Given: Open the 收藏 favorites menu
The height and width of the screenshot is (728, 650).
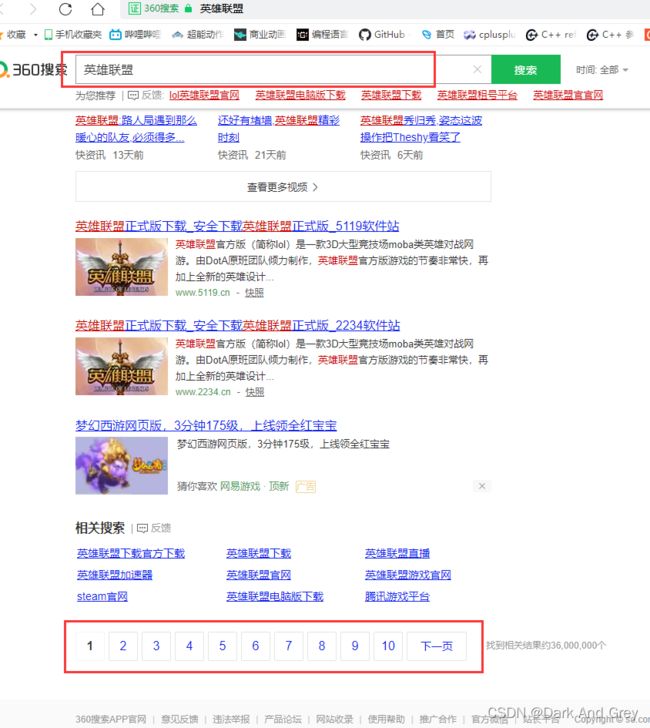Looking at the screenshot, I should tap(18, 34).
